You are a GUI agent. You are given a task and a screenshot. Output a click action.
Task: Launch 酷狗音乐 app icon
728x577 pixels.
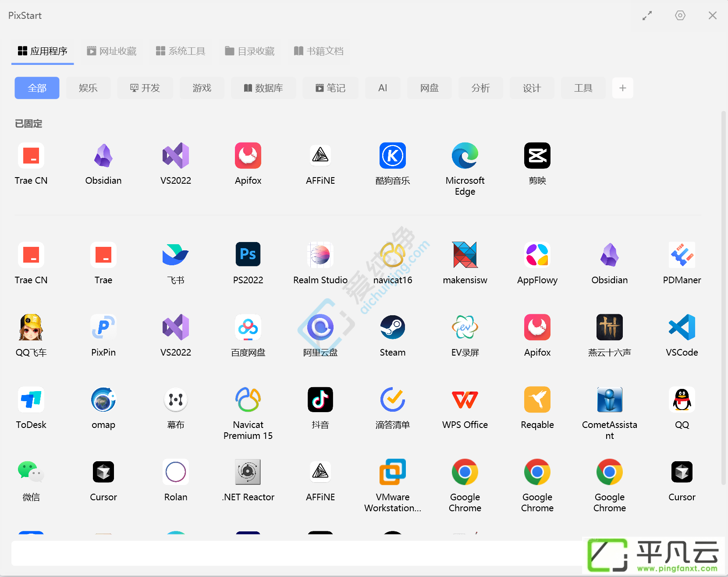393,156
